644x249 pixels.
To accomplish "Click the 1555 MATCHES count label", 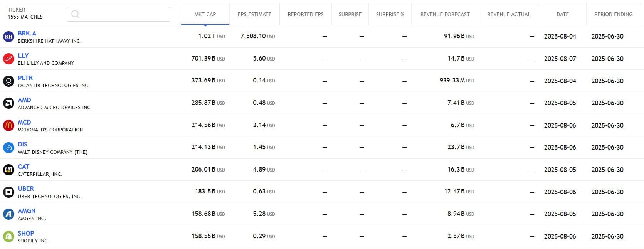I will pos(25,17).
